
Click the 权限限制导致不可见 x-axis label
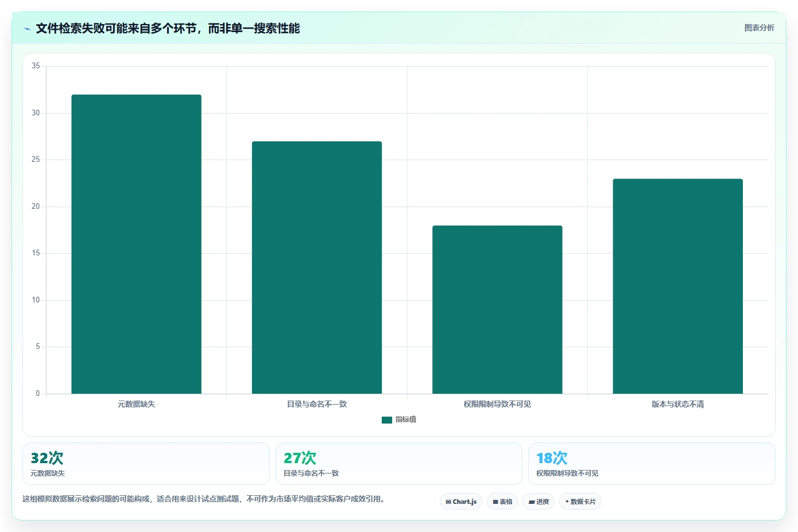497,404
